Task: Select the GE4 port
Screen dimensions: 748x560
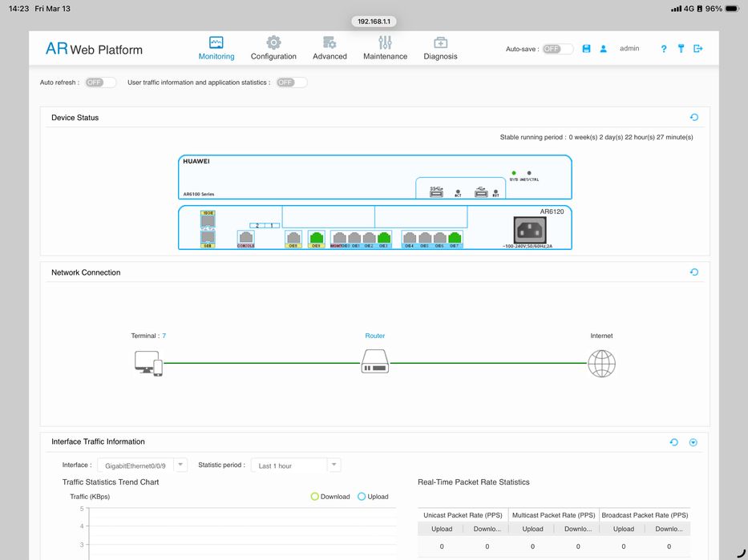Action: (410, 238)
